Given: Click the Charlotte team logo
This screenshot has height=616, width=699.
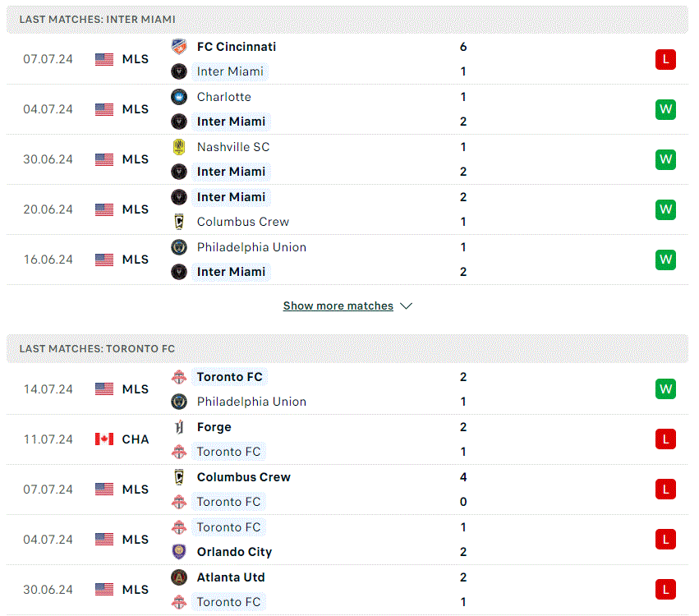Looking at the screenshot, I should pos(179,97).
